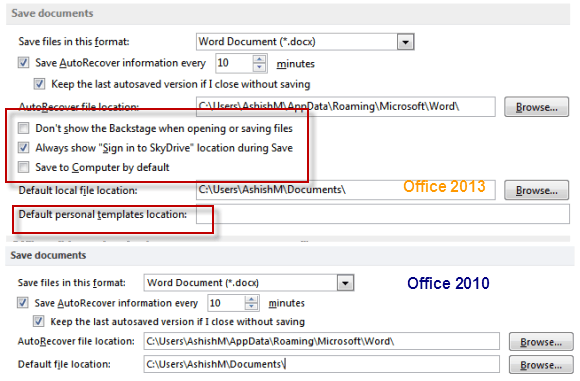
Task: Increase Office 2013 AutoRecover minutes with up arrow
Action: pyautogui.click(x=260, y=59)
